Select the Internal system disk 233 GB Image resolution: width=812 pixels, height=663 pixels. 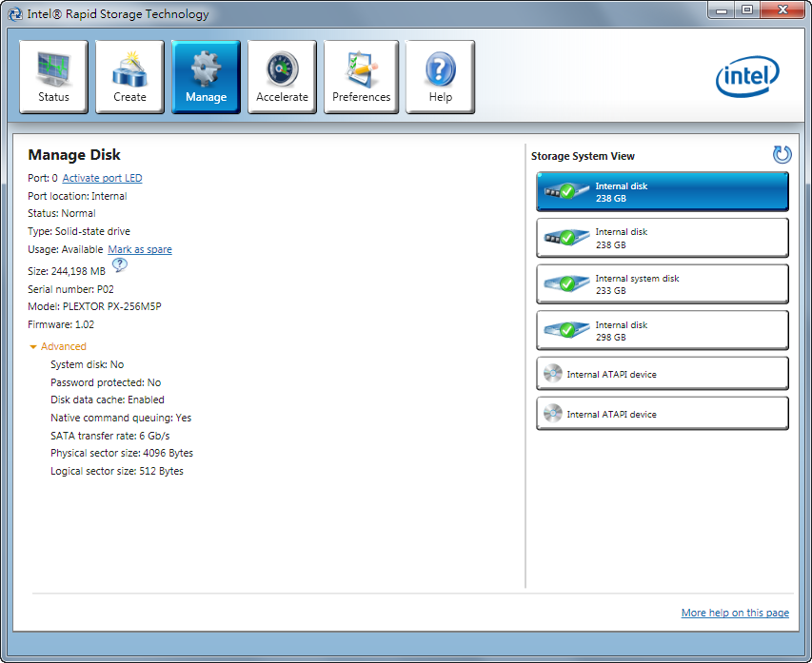[662, 284]
